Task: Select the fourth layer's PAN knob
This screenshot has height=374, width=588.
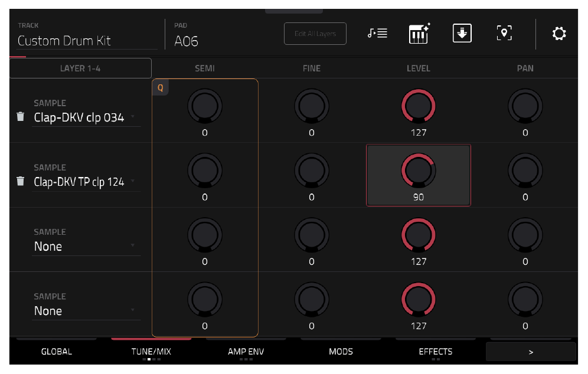Action: 525,300
